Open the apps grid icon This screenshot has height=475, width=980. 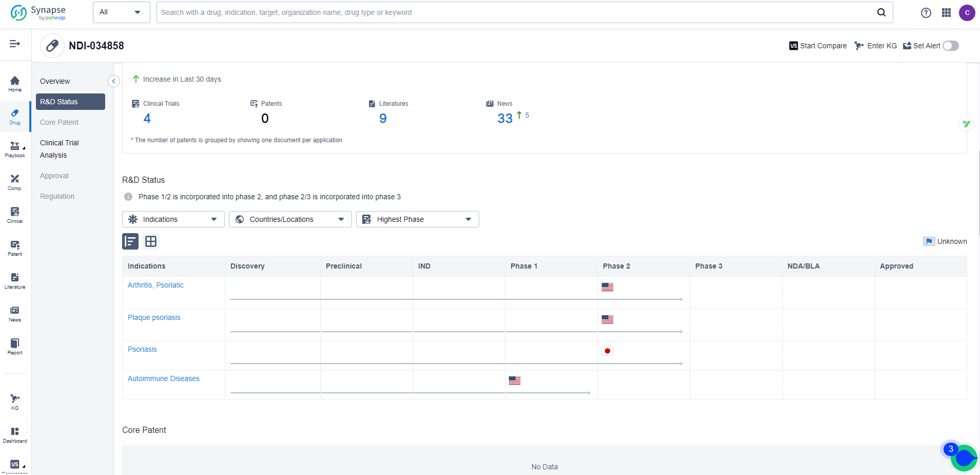pos(947,13)
